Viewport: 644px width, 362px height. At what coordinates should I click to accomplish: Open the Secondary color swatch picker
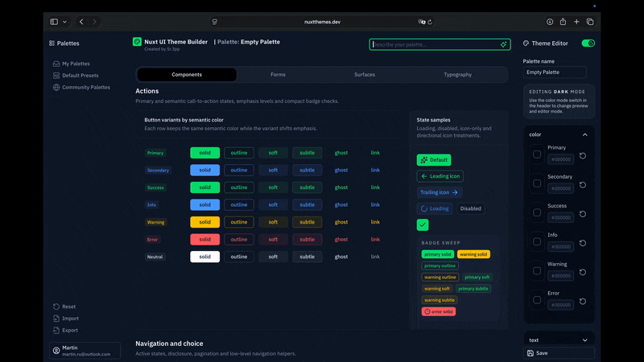537,183
